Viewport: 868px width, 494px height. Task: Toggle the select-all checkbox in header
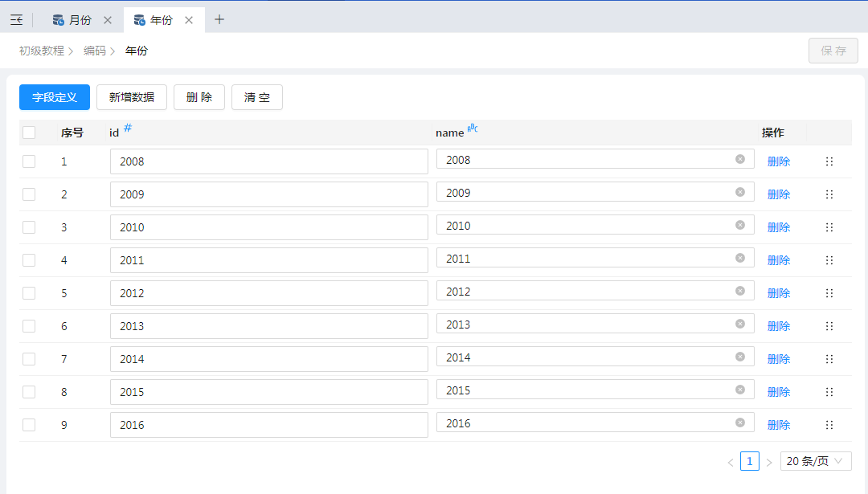tap(29, 133)
